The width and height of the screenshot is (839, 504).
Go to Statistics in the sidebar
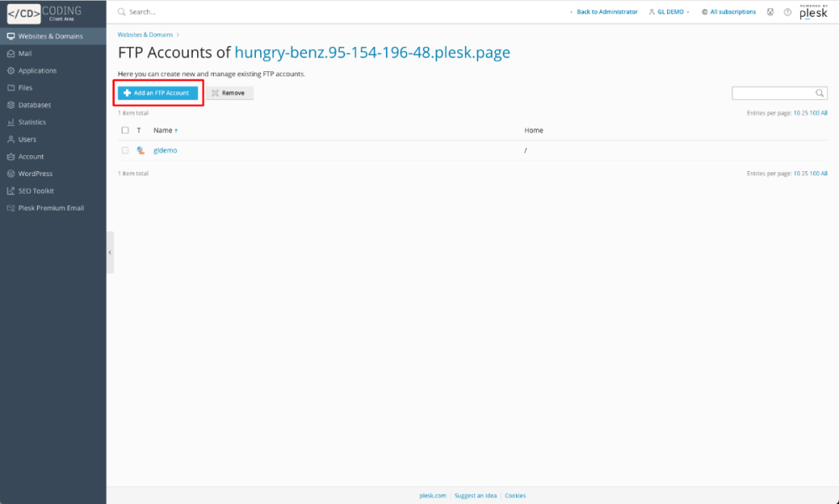coord(32,122)
